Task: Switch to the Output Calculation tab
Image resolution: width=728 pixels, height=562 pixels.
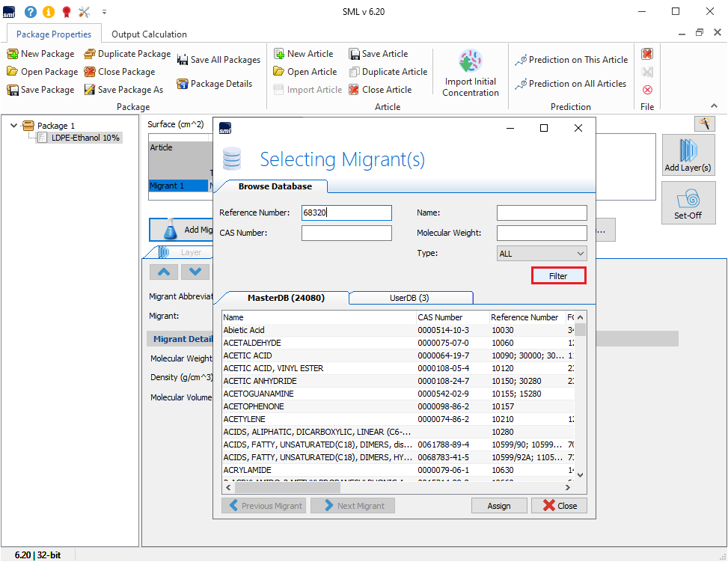Action: 149,34
